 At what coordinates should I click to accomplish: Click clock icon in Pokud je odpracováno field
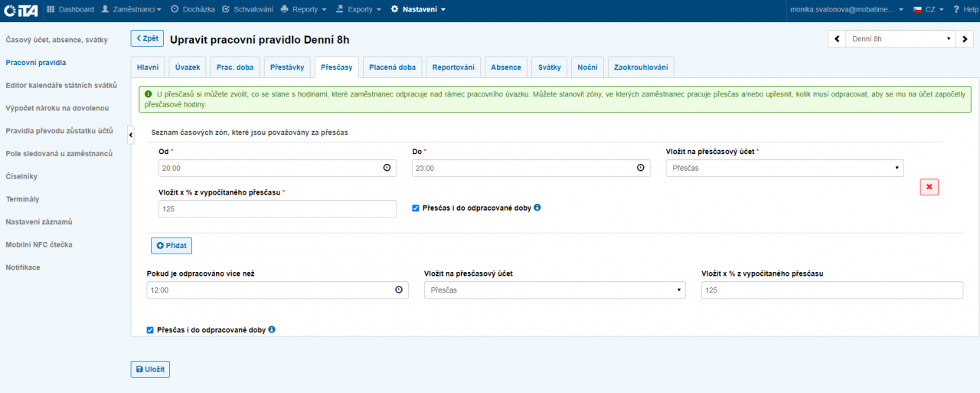(x=398, y=290)
